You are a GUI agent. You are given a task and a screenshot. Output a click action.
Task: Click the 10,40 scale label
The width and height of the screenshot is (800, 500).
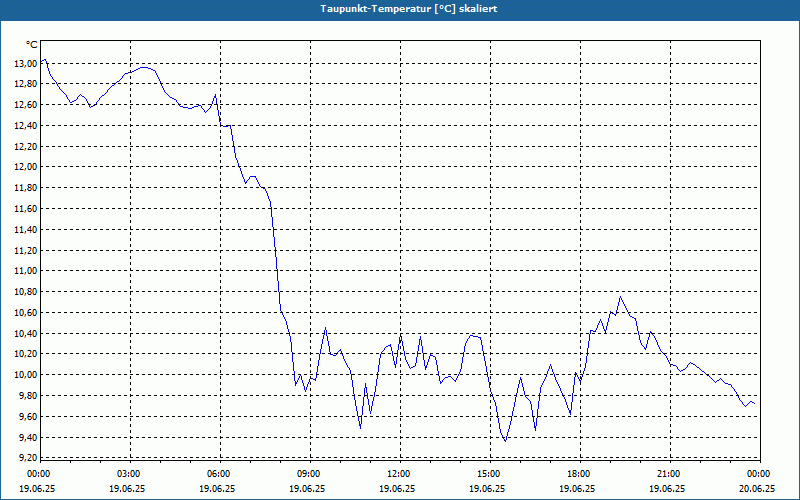coord(26,334)
